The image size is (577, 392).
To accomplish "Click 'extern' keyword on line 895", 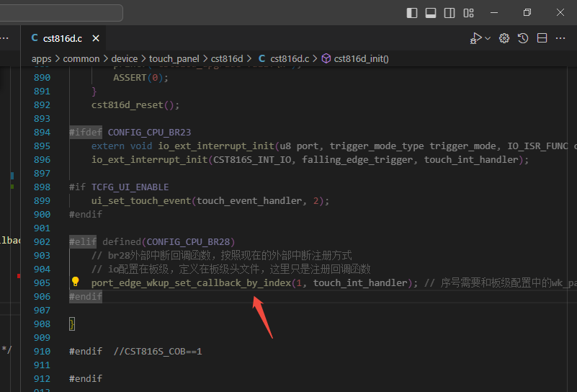I will tap(108, 146).
